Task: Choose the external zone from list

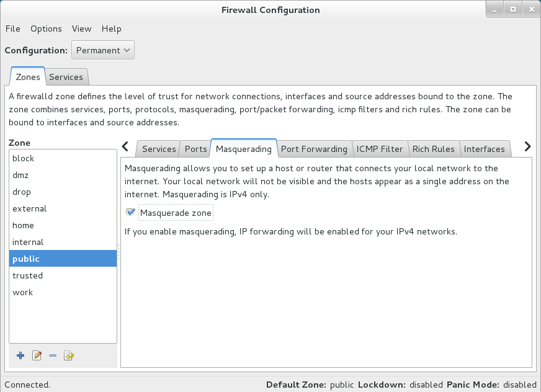Action: tap(29, 208)
